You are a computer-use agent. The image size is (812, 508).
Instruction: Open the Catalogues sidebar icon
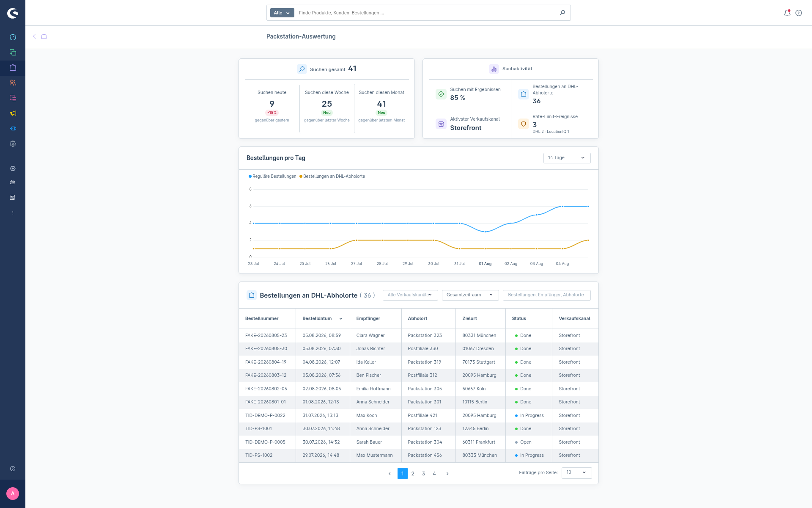click(13, 52)
